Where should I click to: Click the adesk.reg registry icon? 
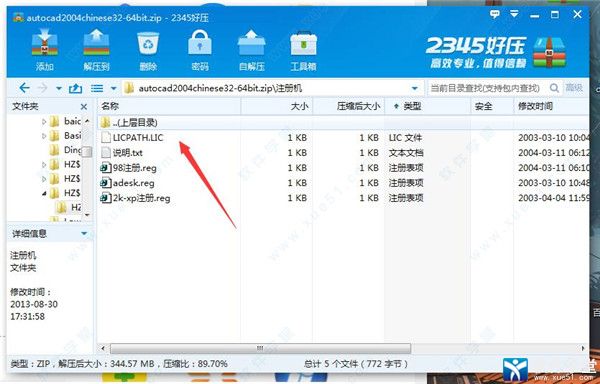pos(105,183)
